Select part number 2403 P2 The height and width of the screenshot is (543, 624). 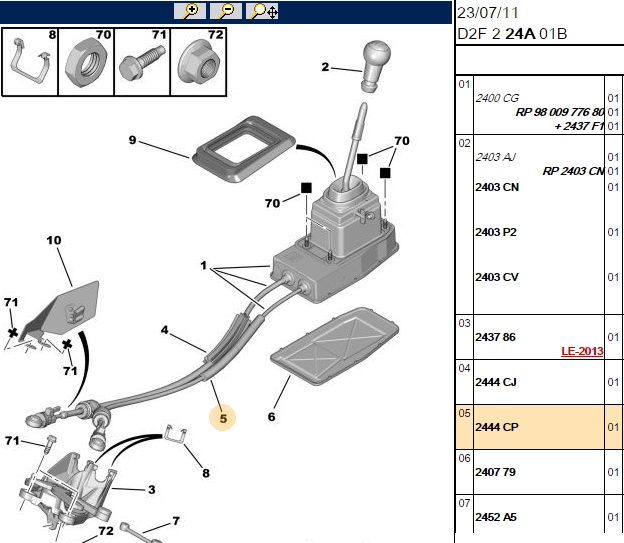click(x=496, y=232)
